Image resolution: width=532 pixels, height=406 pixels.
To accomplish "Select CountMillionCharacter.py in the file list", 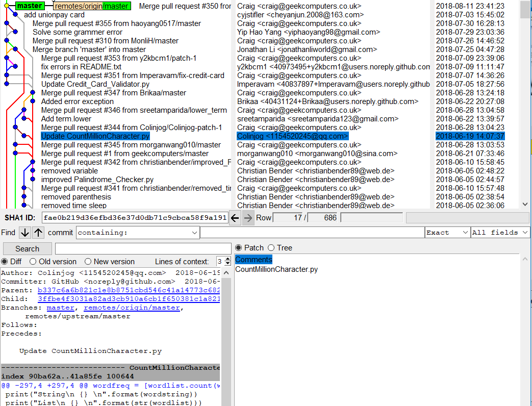I will pos(276,269).
